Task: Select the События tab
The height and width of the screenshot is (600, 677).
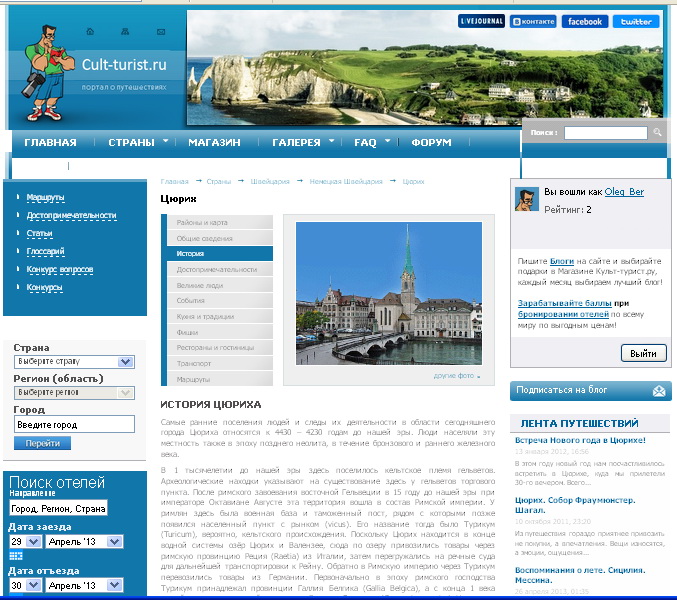Action: [220, 300]
